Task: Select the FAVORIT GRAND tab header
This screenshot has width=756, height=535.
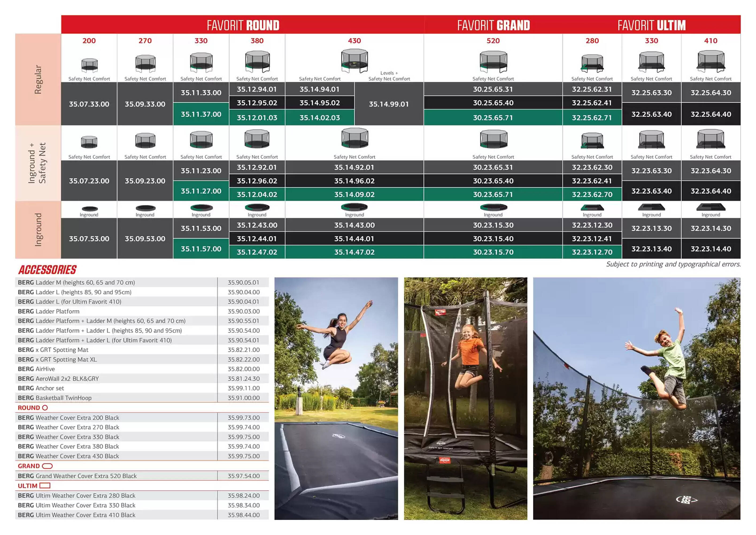Action: (x=491, y=24)
